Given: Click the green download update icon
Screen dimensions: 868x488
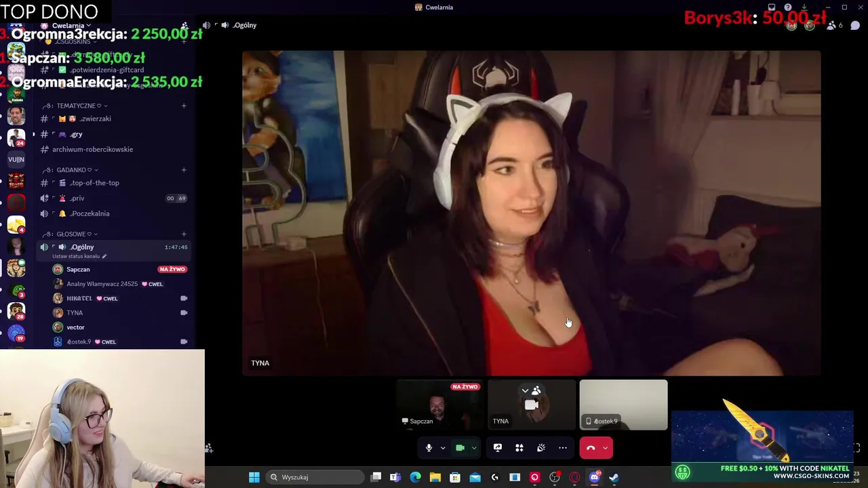Looking at the screenshot, I should [804, 7].
